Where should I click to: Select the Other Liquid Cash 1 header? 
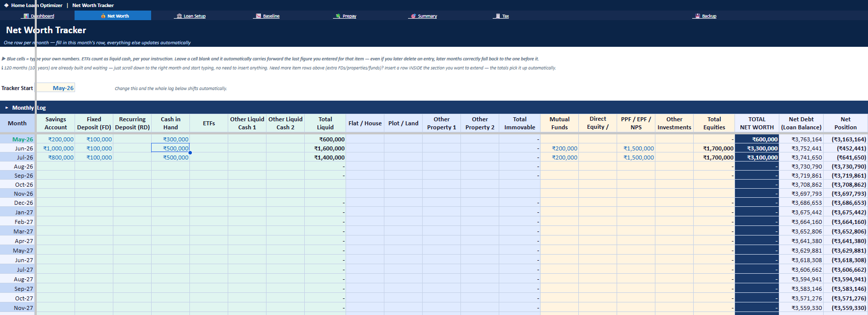(247, 123)
